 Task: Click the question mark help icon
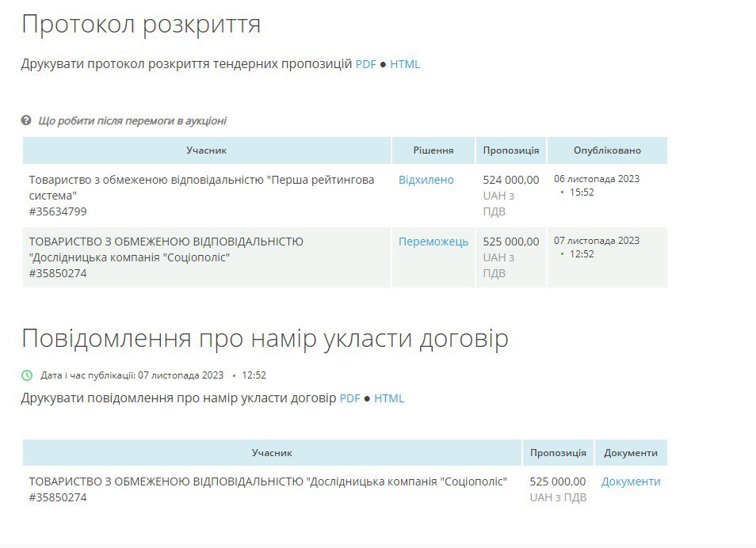(26, 121)
